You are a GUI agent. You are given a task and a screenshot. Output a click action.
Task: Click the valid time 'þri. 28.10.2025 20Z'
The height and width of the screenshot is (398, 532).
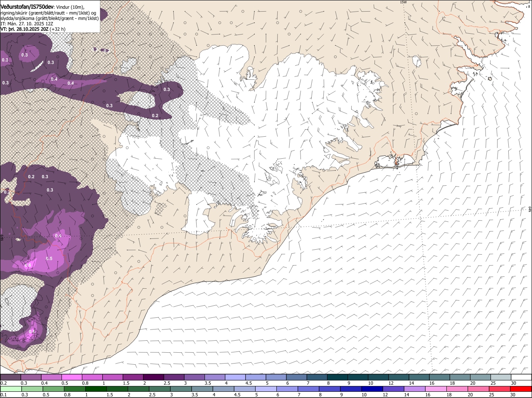[28, 29]
